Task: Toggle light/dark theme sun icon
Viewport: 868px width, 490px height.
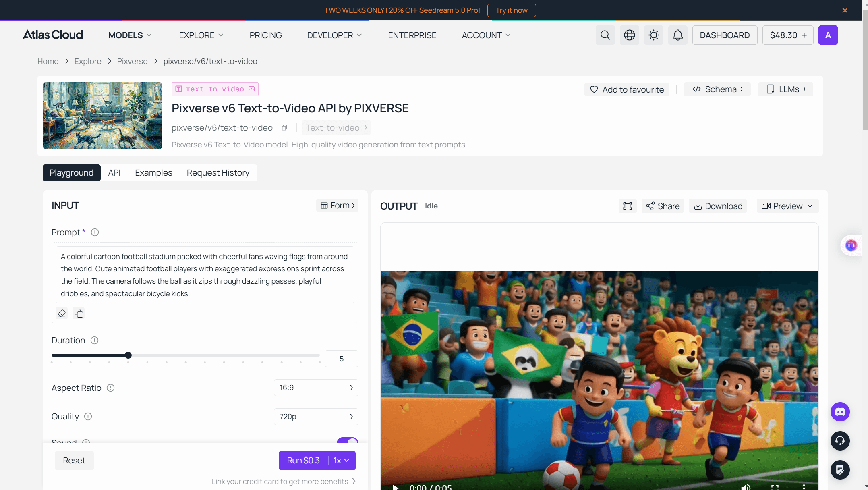Action: pos(653,35)
